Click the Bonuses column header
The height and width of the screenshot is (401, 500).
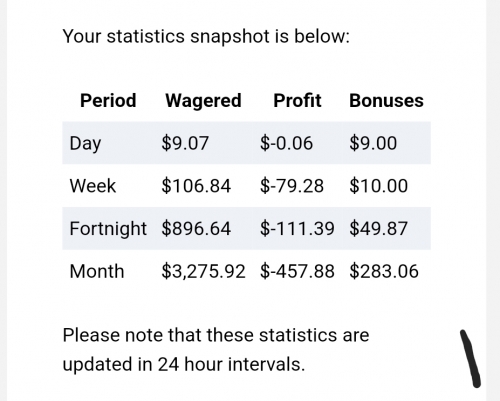point(386,100)
